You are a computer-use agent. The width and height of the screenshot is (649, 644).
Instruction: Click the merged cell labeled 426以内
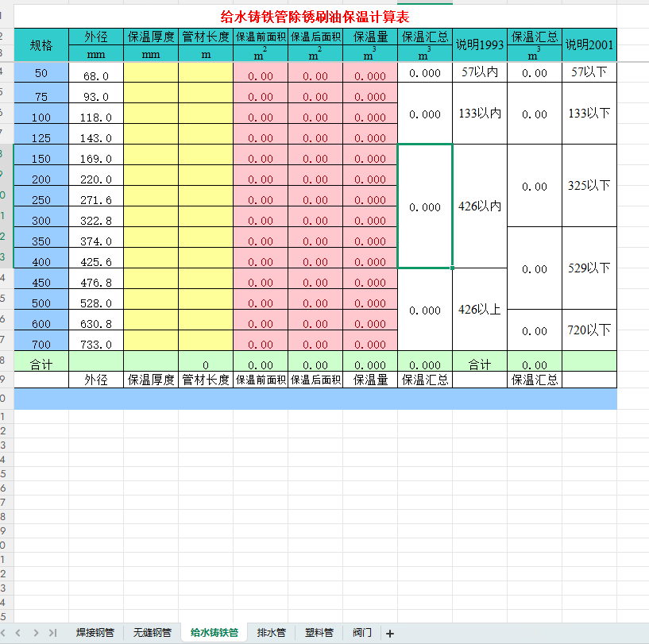pyautogui.click(x=480, y=206)
